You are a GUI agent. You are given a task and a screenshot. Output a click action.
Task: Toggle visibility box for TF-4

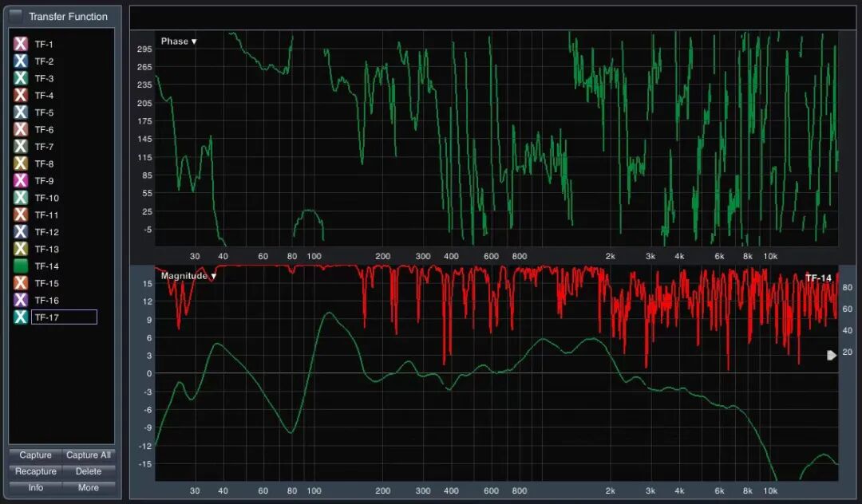click(20, 95)
